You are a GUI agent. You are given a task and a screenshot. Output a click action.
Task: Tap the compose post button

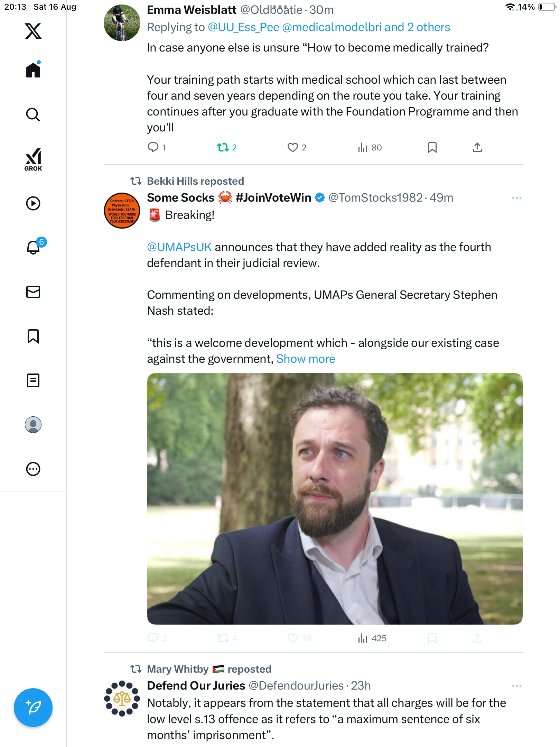tap(33, 708)
